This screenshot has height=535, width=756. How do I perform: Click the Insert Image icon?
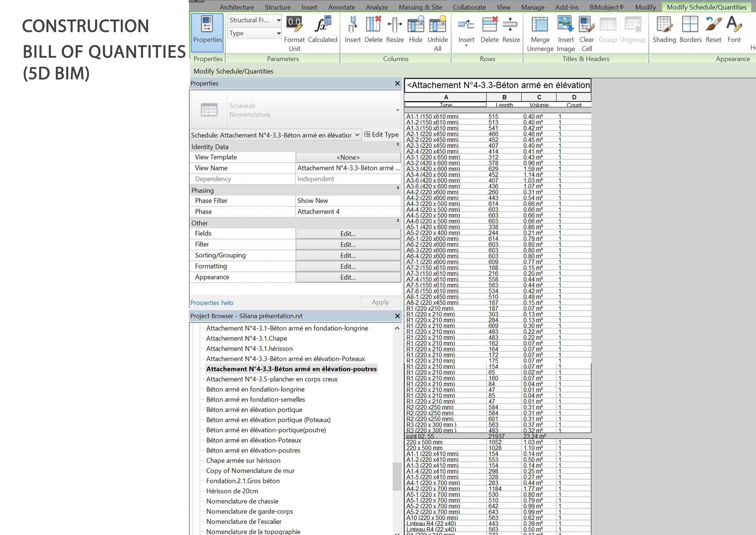(566, 33)
